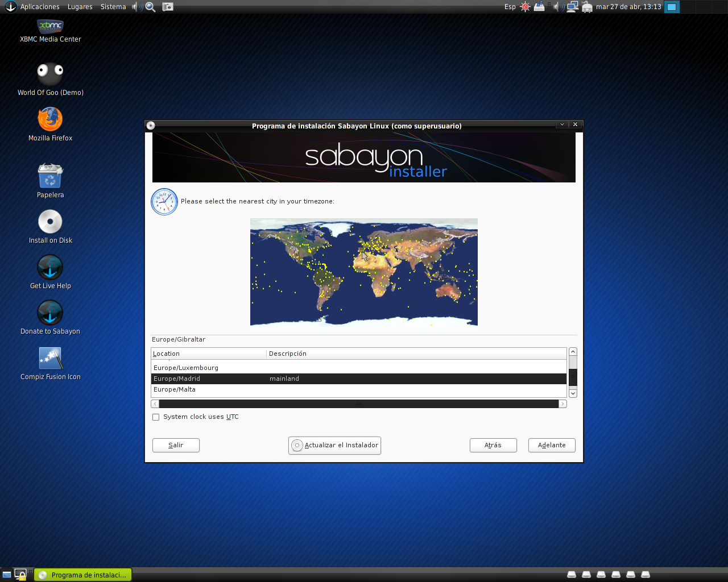The image size is (728, 582).
Task: Open the Aplicaciones menu
Action: click(40, 7)
